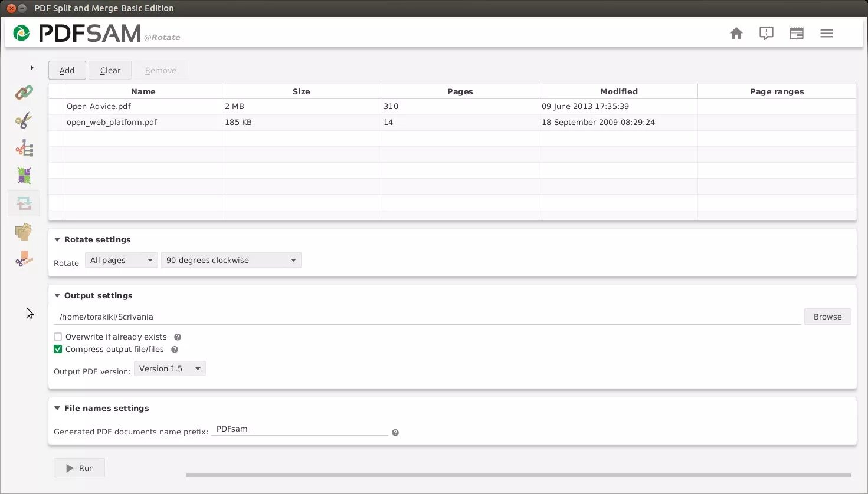Screen dimensions: 868x494
Task: Sort table by Pages column header
Action: click(x=460, y=91)
